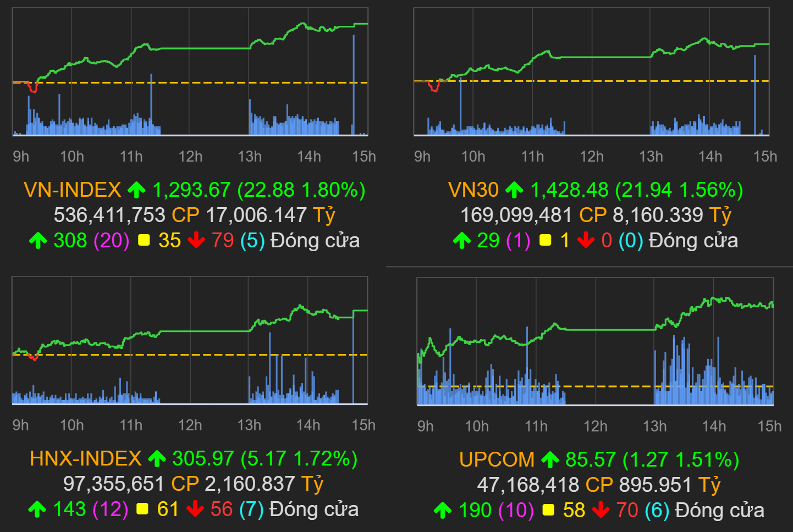Click VN-INDEX turnover 17,006.147
The height and width of the screenshot is (532, 793).
(256, 215)
